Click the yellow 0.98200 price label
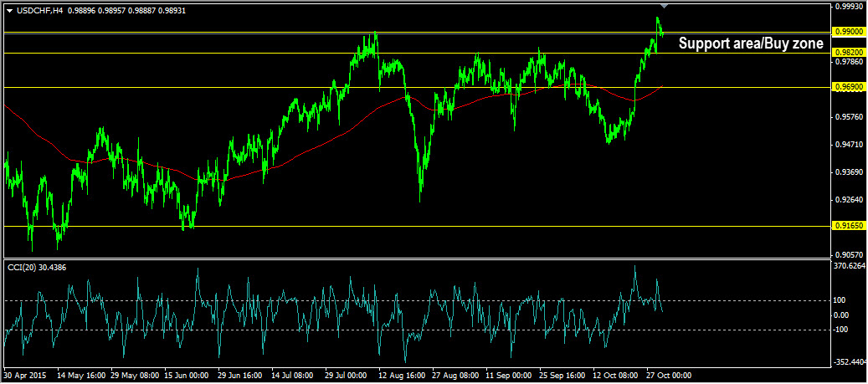 click(x=849, y=52)
